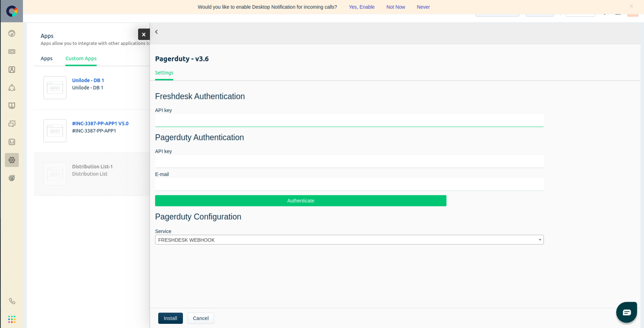Open the Reports chart icon in sidebar
The height and width of the screenshot is (328, 644).
12,142
